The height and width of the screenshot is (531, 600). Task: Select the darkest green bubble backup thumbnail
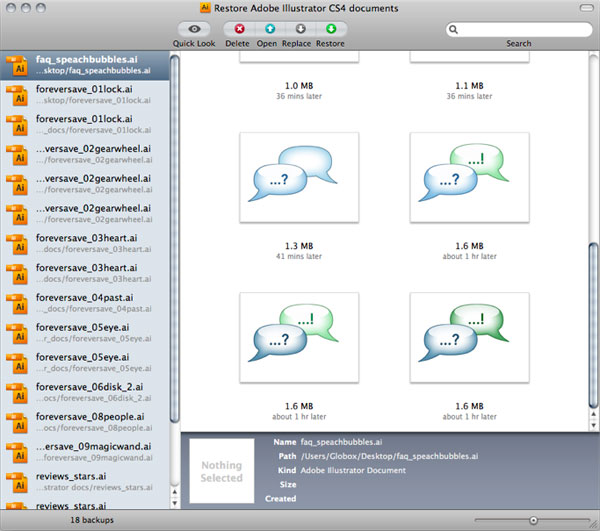tap(470, 338)
